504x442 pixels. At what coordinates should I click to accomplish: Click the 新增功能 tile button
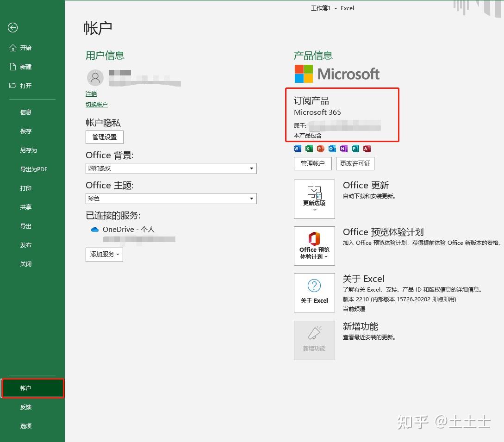[x=314, y=340]
